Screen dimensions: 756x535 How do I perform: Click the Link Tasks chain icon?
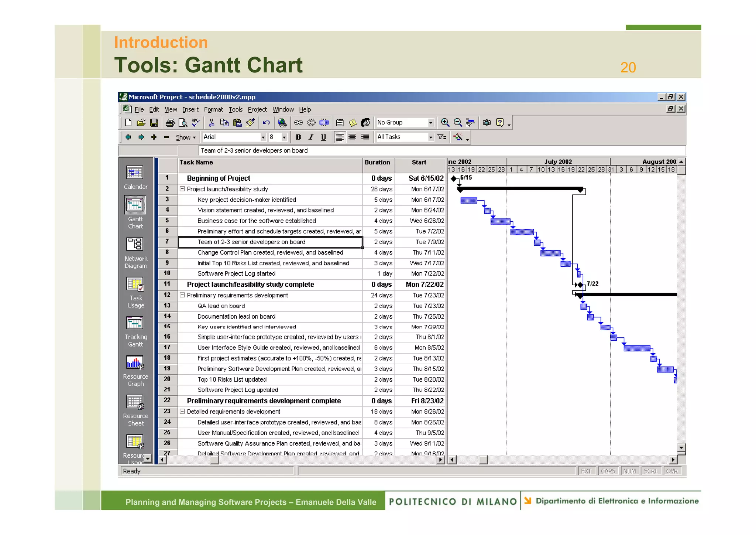(298, 123)
